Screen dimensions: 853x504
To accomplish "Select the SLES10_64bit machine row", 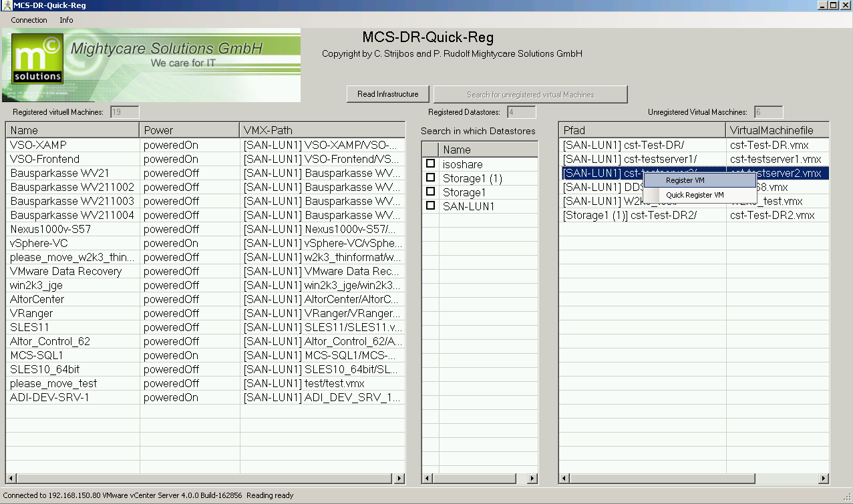I will point(206,369).
